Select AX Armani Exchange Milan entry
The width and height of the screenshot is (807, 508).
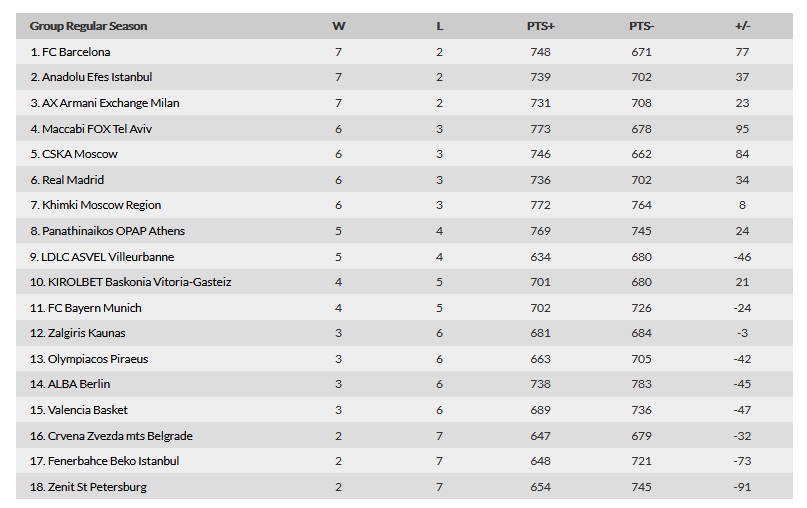pos(104,103)
